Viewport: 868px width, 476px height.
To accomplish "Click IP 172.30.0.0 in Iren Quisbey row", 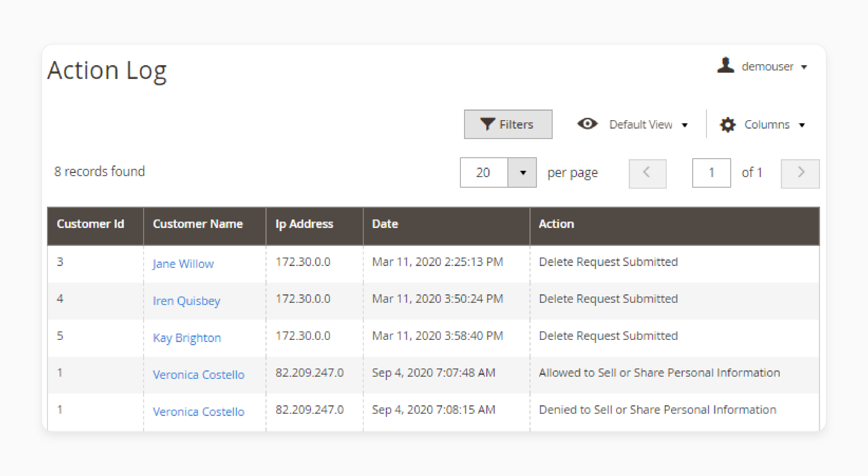I will tap(303, 299).
